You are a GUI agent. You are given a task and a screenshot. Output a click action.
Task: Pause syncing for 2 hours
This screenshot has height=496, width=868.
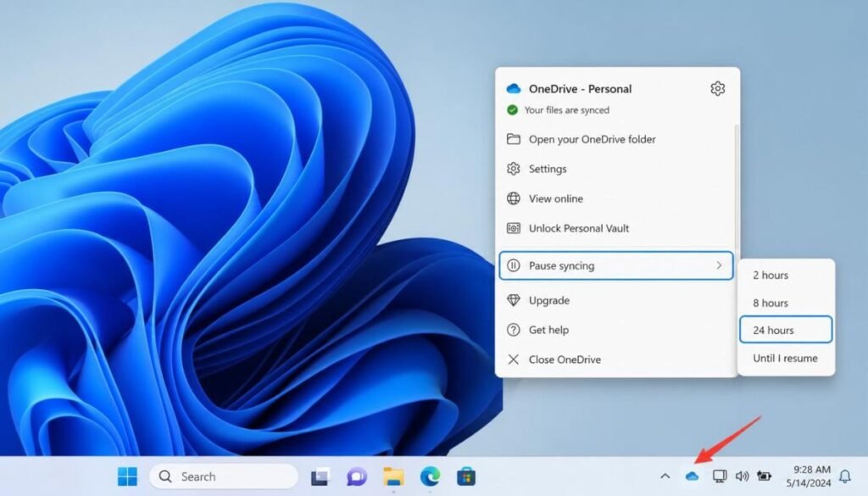pyautogui.click(x=786, y=275)
